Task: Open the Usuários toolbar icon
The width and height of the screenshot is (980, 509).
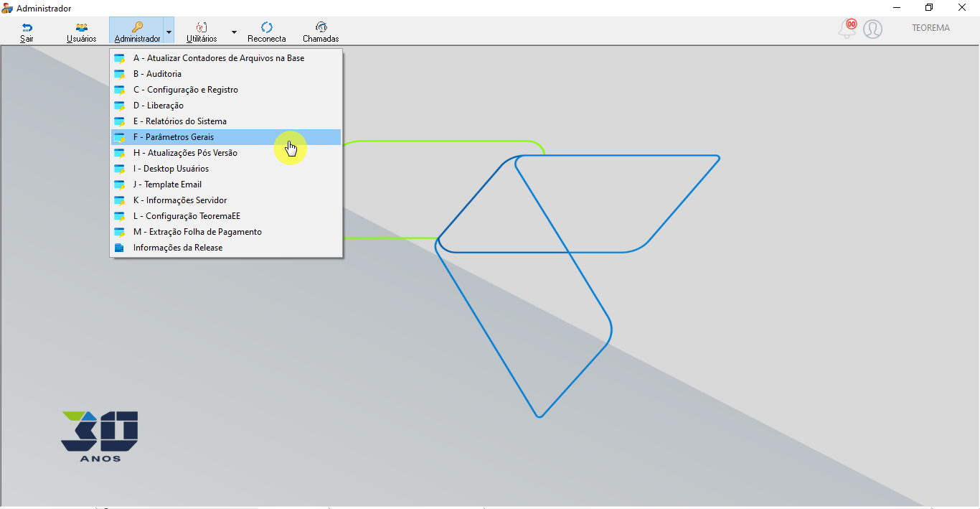Action: pos(82,27)
